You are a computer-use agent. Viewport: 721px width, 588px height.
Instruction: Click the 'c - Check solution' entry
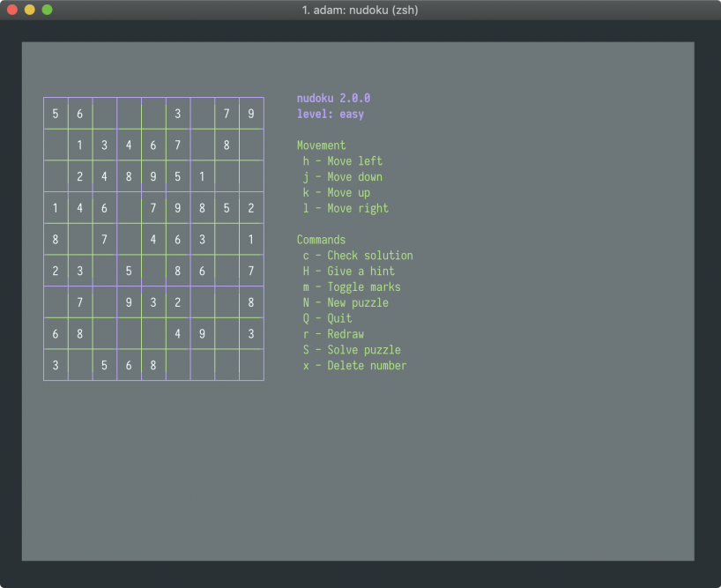pyautogui.click(x=358, y=255)
